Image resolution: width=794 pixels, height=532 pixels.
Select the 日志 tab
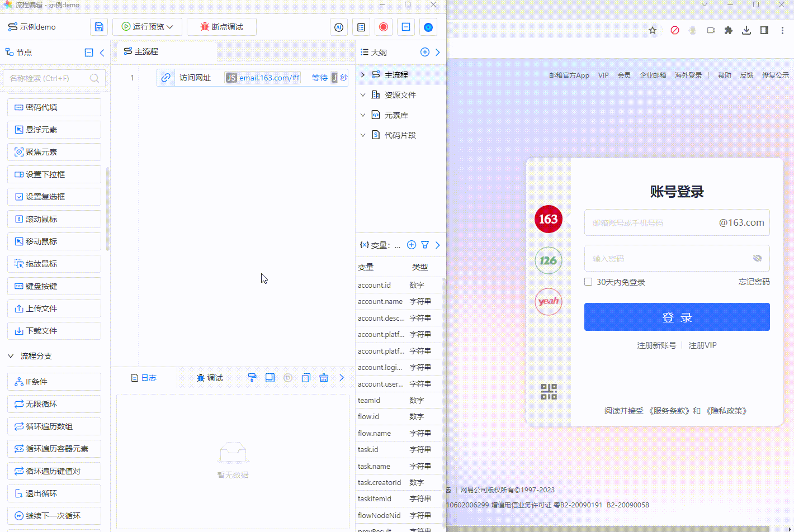point(144,378)
